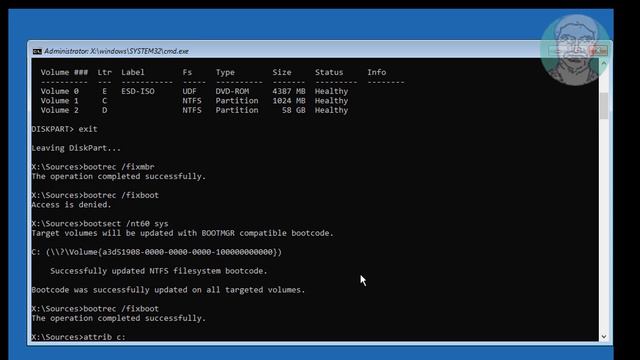Viewport: 640px width, 360px height.
Task: Click the 'Label' column header
Action: coord(133,72)
